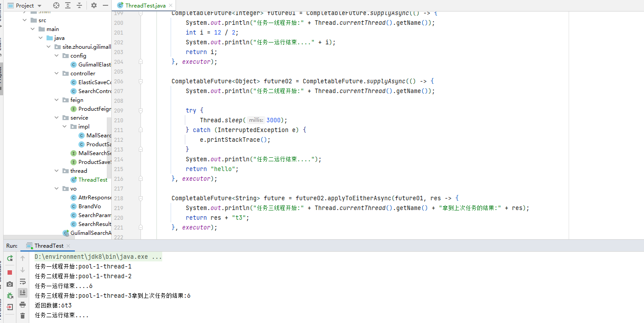Toggle soft-wrap in the Run console

[x=23, y=281]
